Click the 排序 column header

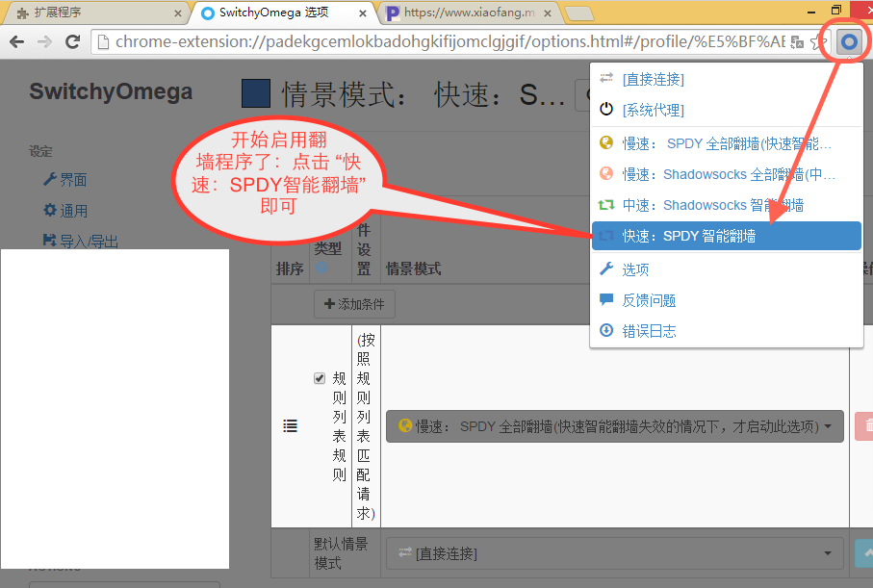(x=290, y=268)
